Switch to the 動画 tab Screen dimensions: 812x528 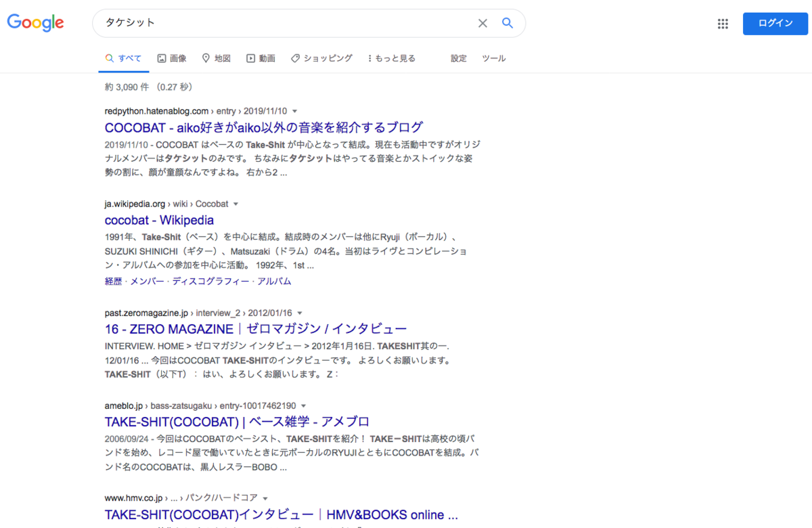click(261, 58)
